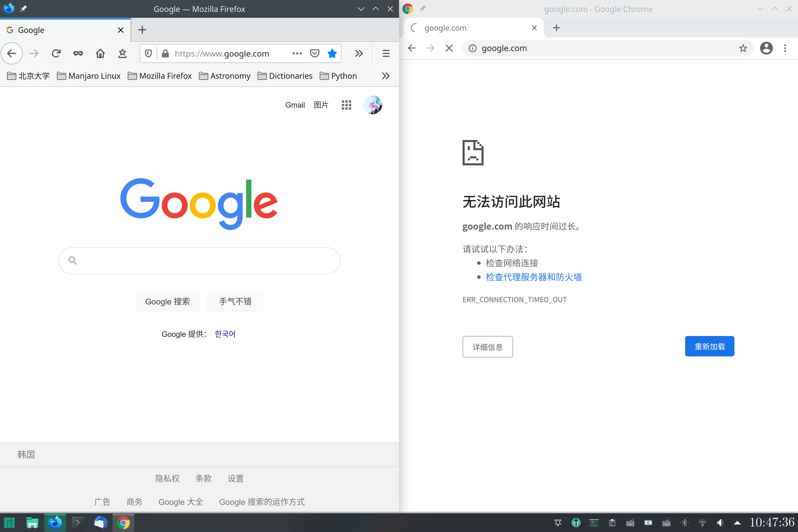Select the Google tab in Firefox
The width and height of the screenshot is (798, 532).
point(64,30)
